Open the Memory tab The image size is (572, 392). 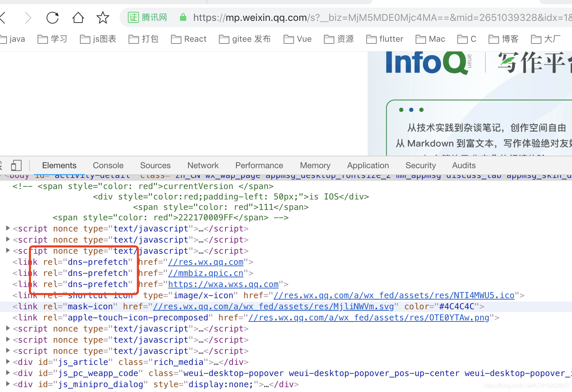(315, 165)
